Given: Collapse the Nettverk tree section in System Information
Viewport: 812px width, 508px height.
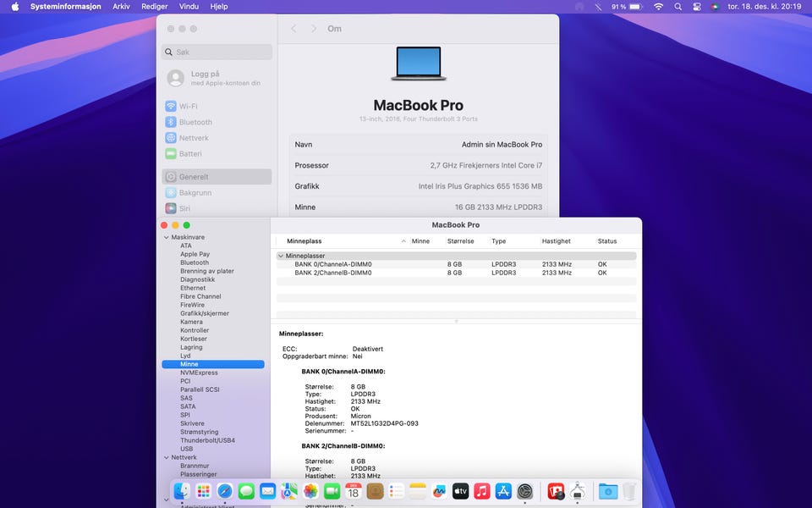Looking at the screenshot, I should point(167,458).
